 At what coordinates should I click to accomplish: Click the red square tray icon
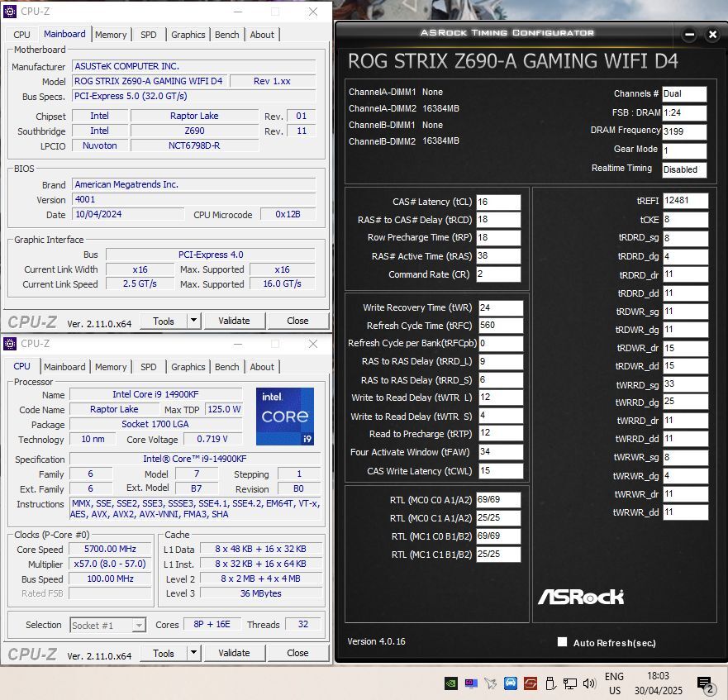point(531,683)
